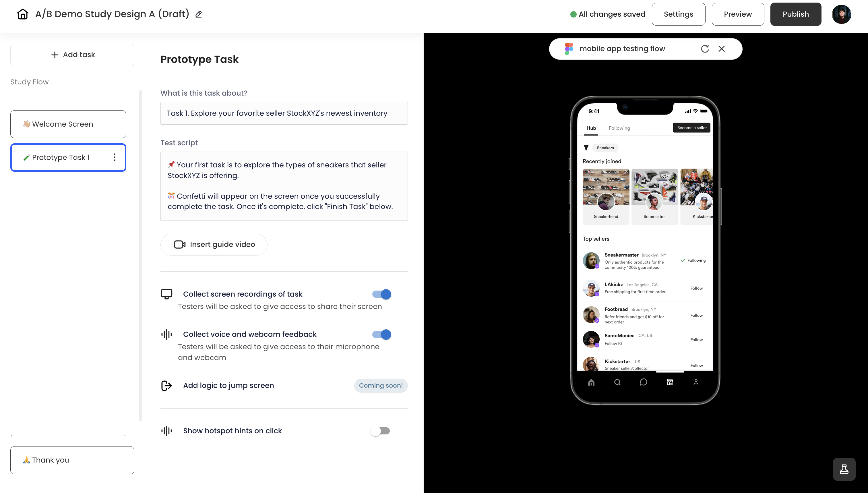Image resolution: width=868 pixels, height=493 pixels.
Task: Open the flask icon in bottom corner
Action: [844, 469]
